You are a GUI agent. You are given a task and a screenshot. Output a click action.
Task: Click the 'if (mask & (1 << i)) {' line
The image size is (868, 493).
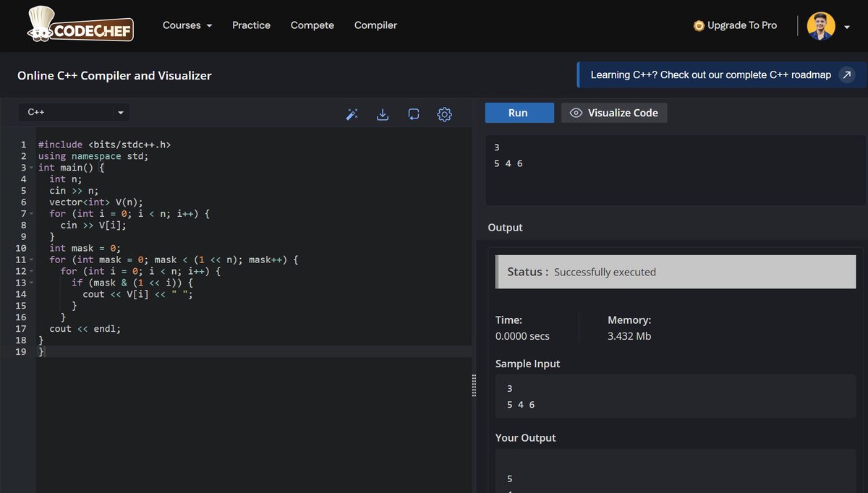click(132, 283)
